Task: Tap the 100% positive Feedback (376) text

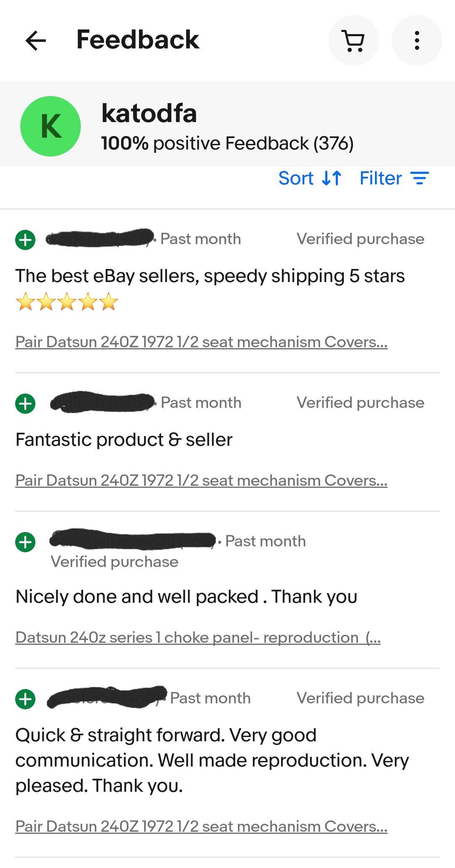Action: (227, 143)
